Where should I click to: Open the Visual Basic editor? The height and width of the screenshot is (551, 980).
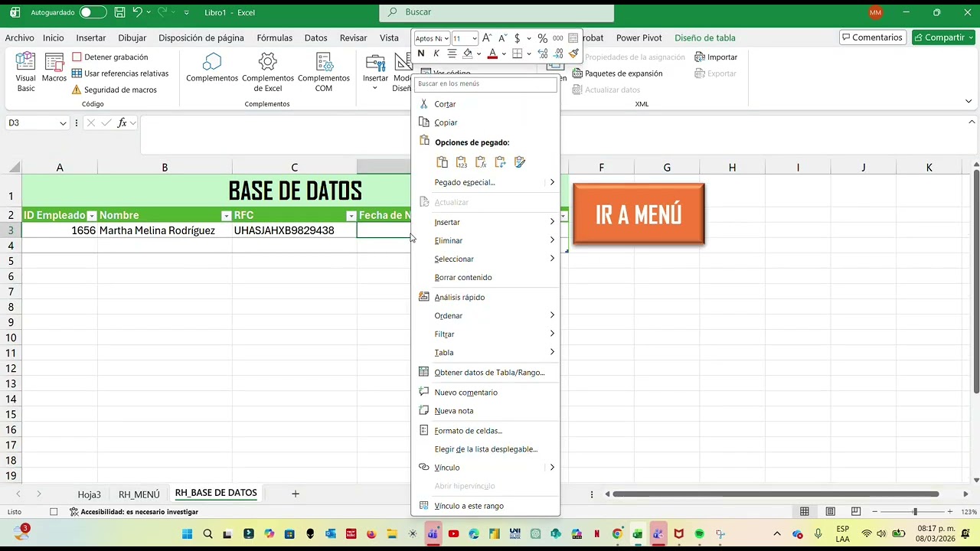pyautogui.click(x=26, y=72)
